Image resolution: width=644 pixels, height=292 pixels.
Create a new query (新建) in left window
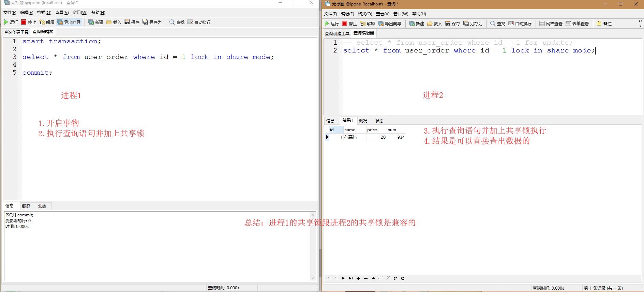point(96,22)
